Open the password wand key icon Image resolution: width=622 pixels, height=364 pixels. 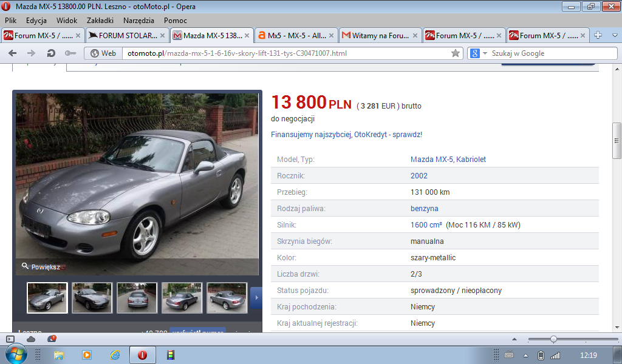tap(70, 53)
